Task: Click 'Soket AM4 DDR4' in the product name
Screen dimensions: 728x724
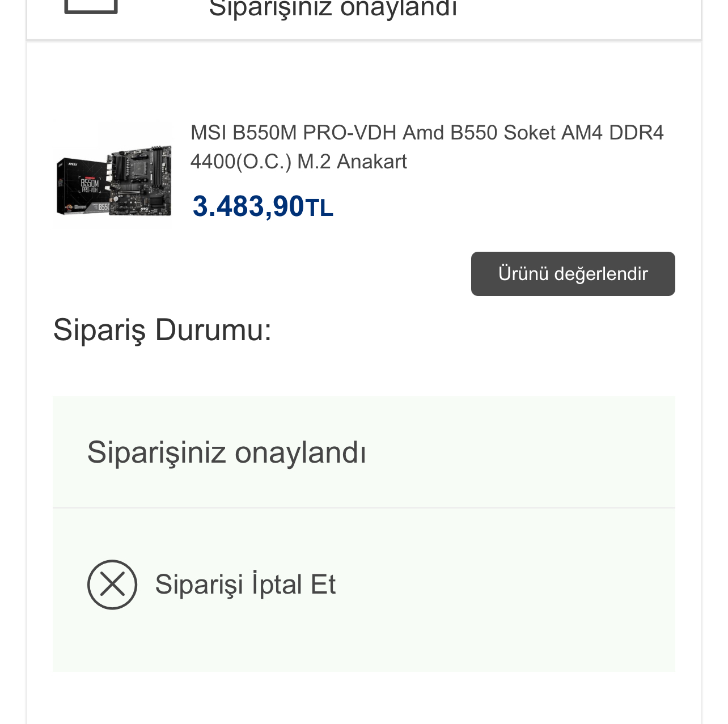Action: point(583,133)
